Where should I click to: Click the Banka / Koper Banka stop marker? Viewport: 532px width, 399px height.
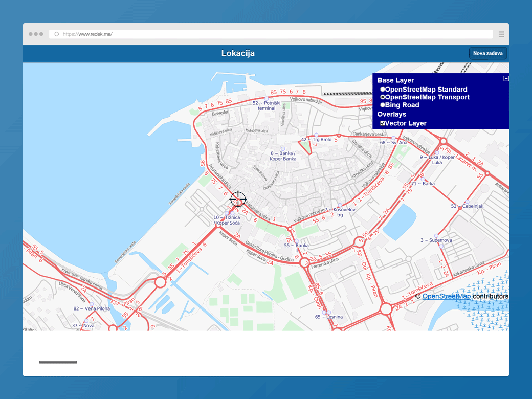tap(283, 149)
